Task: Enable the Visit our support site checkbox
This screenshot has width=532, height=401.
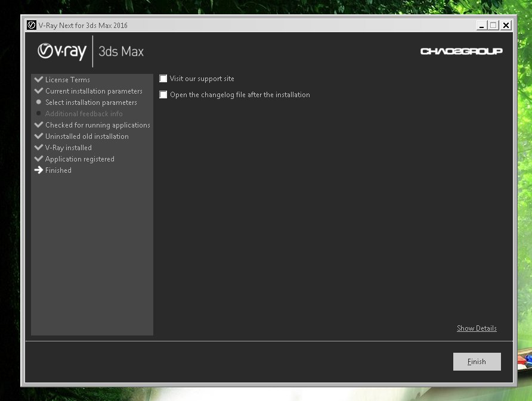Action: tap(163, 79)
